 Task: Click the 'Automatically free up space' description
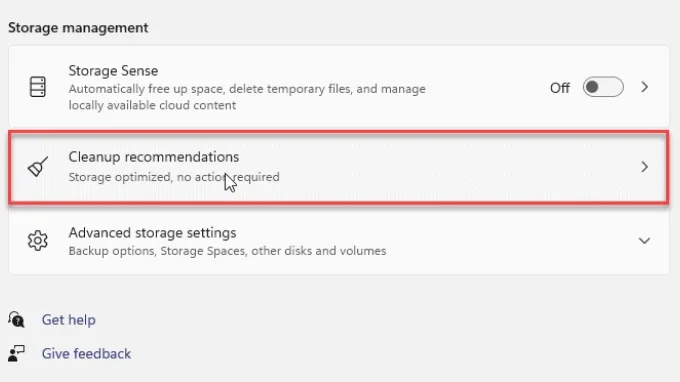[247, 97]
